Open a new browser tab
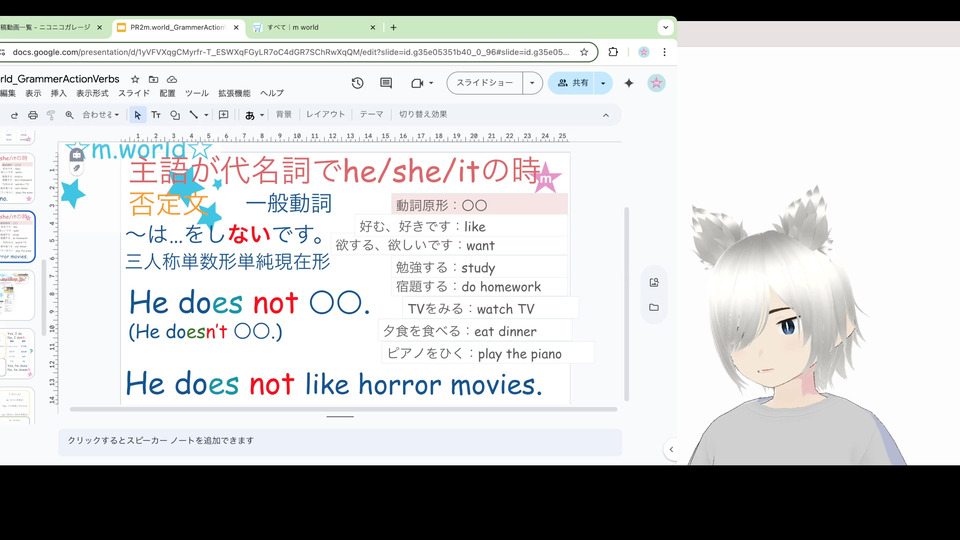This screenshot has width=960, height=540. click(394, 28)
